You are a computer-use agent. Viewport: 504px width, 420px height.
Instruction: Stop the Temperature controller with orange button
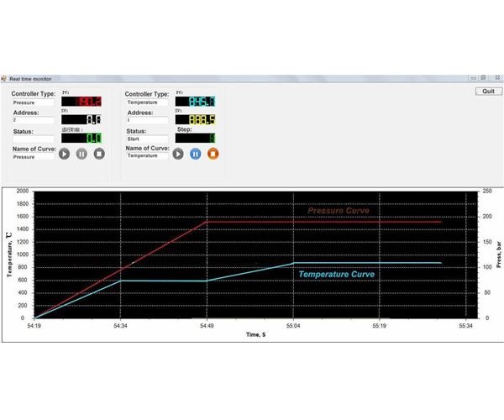pos(213,154)
